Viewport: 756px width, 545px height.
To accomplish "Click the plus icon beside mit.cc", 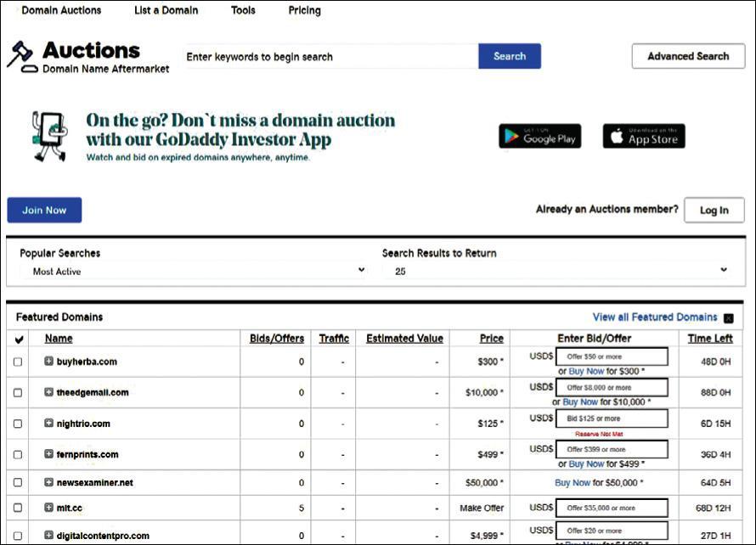I will (x=49, y=508).
